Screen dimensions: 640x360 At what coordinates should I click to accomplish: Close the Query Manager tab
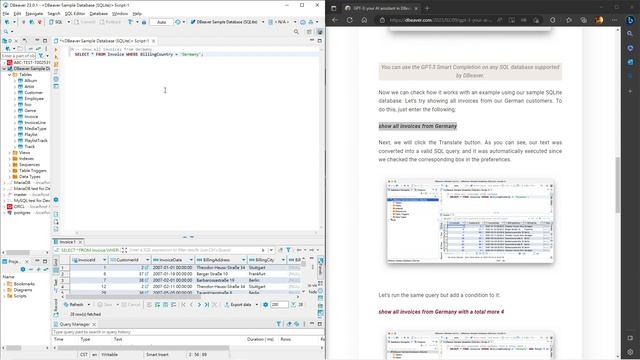[x=94, y=324]
